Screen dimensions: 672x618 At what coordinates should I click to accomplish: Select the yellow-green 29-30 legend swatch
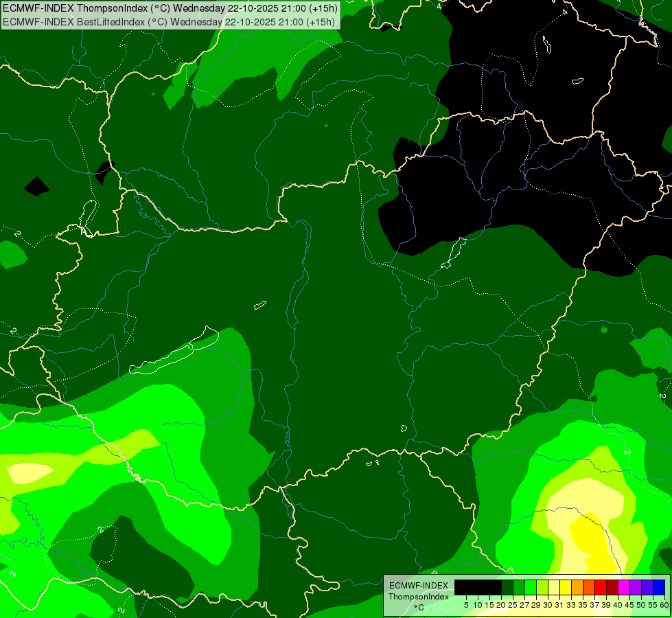(x=542, y=587)
